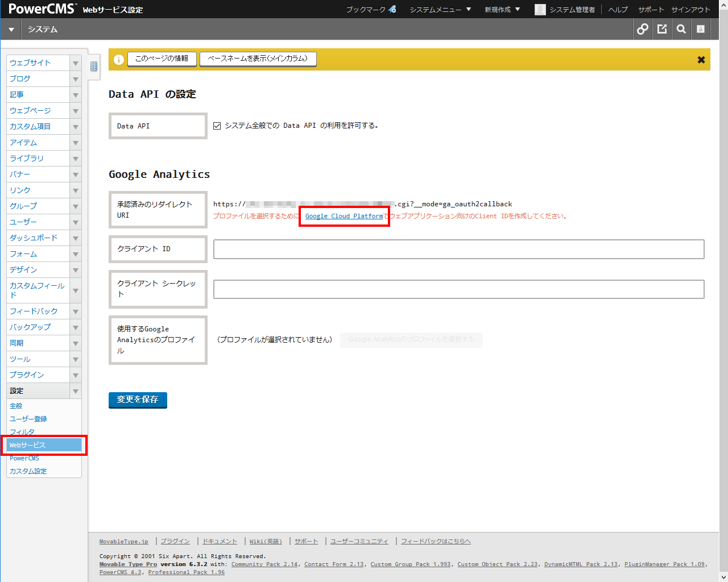Open the Google Cloud Platform link
Viewport: 728px width, 582px height.
pyautogui.click(x=344, y=216)
